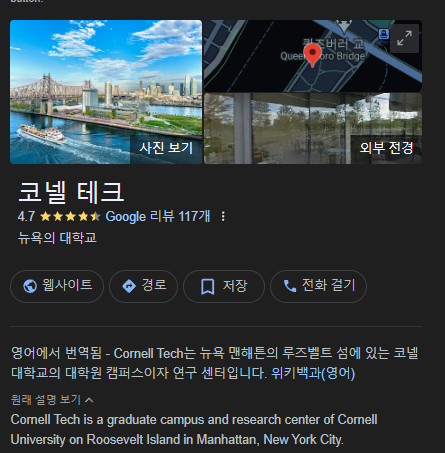
Task: Click the phone icon on 전화 걸기 button
Action: [x=290, y=286]
